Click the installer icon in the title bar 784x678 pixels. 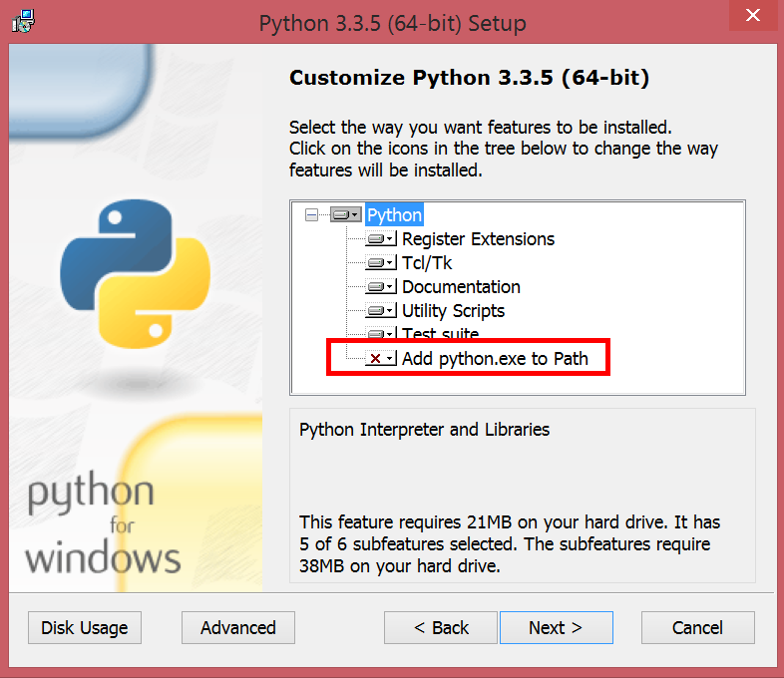coord(24,21)
